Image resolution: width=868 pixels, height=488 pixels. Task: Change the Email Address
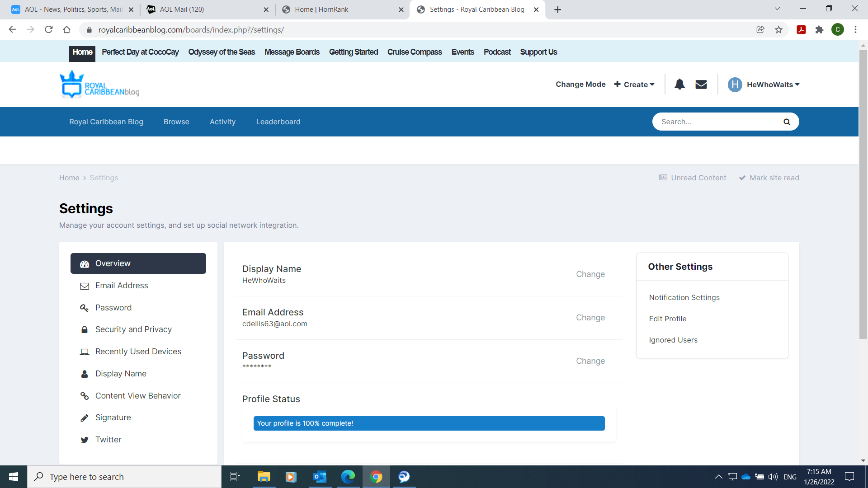[590, 318]
